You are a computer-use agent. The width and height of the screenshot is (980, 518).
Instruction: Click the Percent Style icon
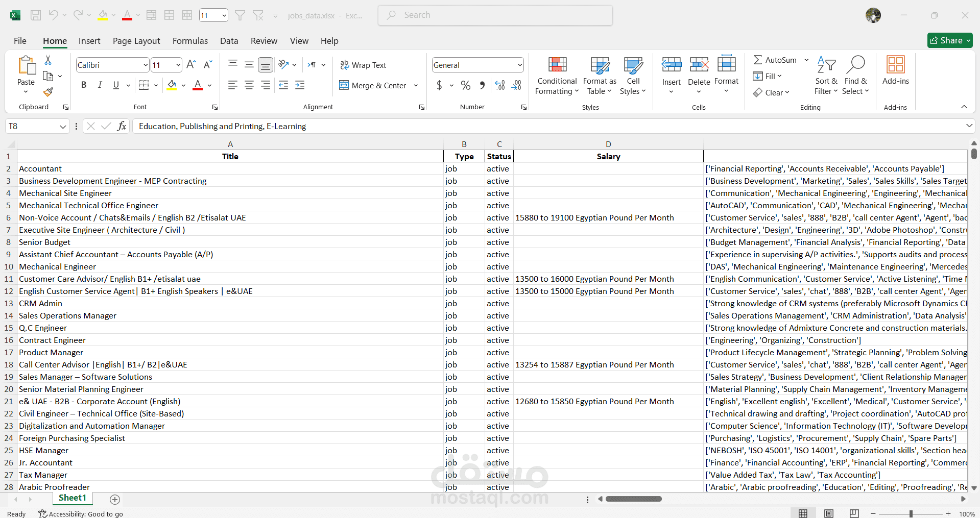tap(465, 85)
